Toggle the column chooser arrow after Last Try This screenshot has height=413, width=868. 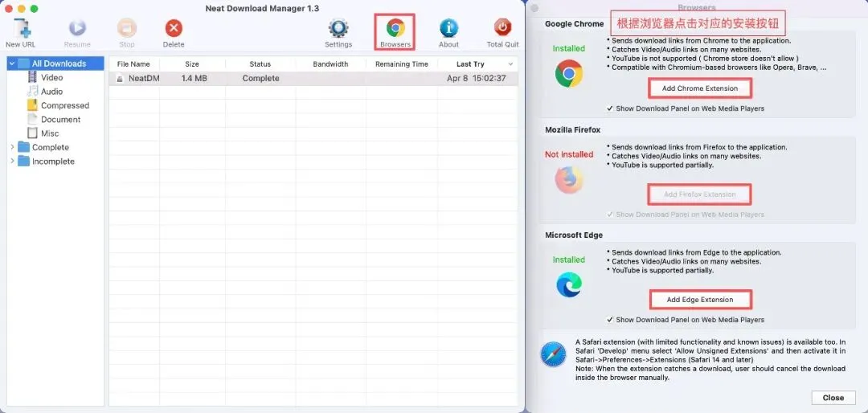pyautogui.click(x=510, y=64)
